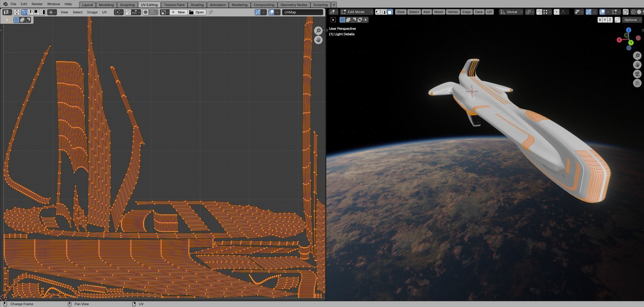
Task: Select vertex select mode in 3D viewport
Action: coord(378,12)
